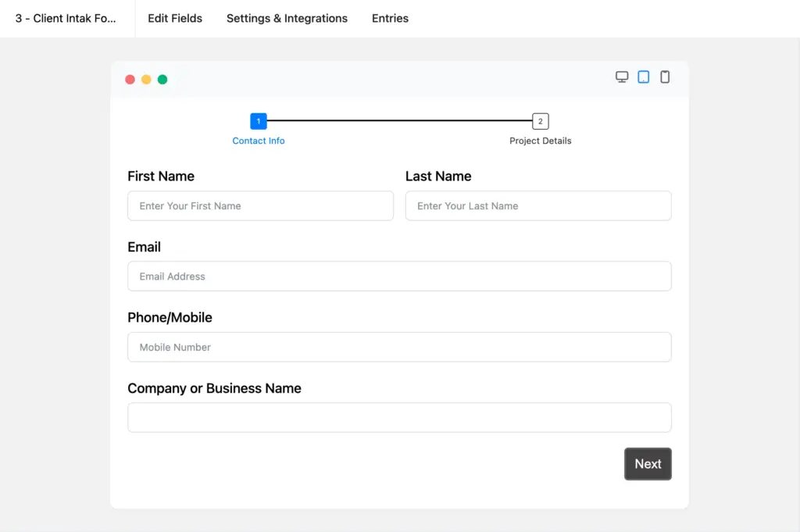Click the Mobile Number input field

click(x=399, y=348)
